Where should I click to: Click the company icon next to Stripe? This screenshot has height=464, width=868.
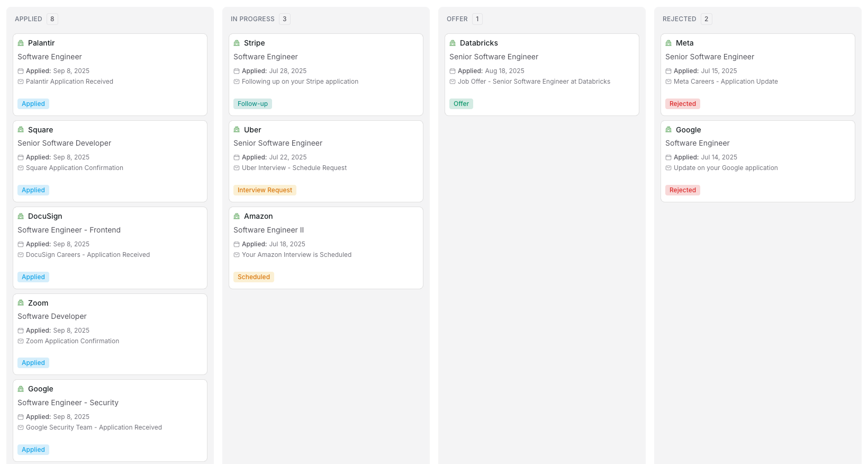[237, 43]
